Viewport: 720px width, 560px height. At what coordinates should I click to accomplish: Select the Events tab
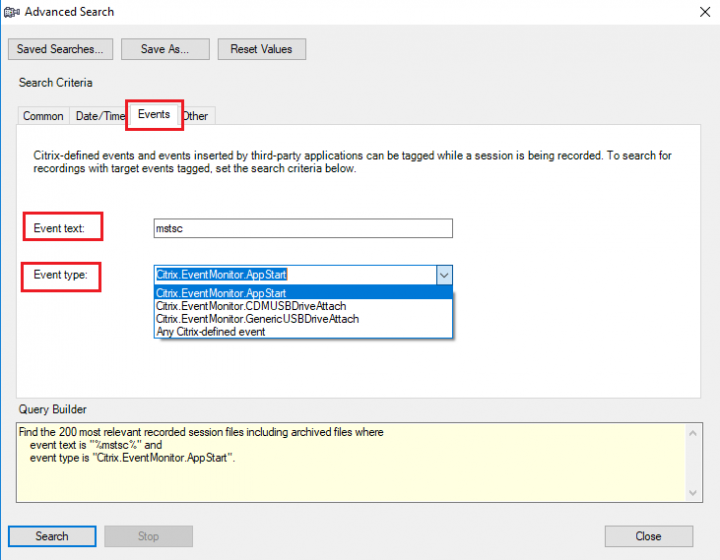(153, 115)
